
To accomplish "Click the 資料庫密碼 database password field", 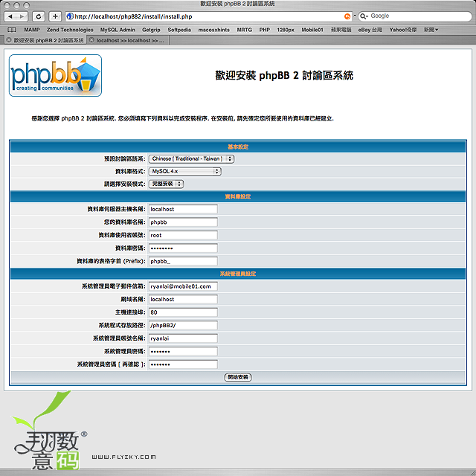I will tap(183, 248).
